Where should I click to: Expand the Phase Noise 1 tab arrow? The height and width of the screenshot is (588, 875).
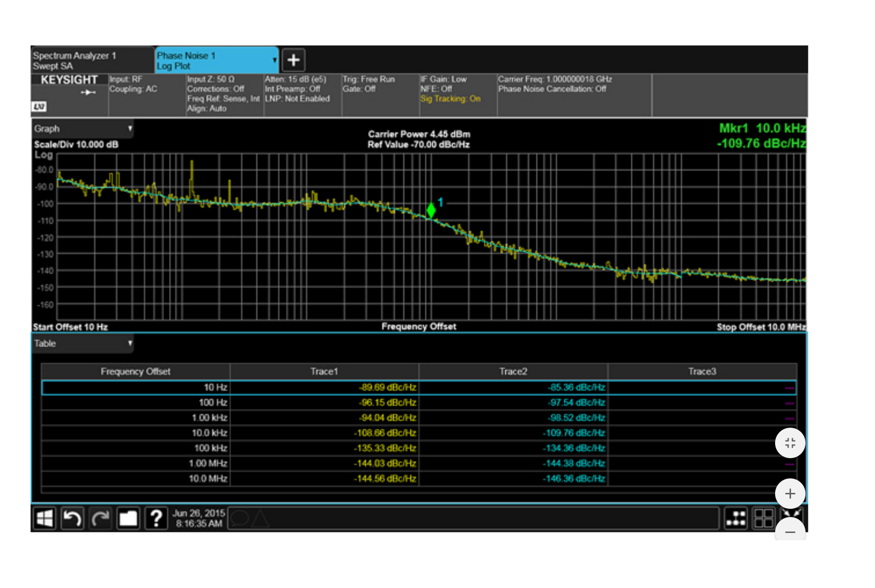click(275, 60)
